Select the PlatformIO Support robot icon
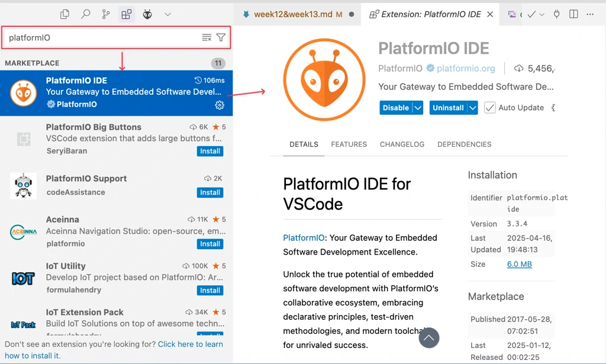This screenshot has width=606, height=364. tap(23, 186)
